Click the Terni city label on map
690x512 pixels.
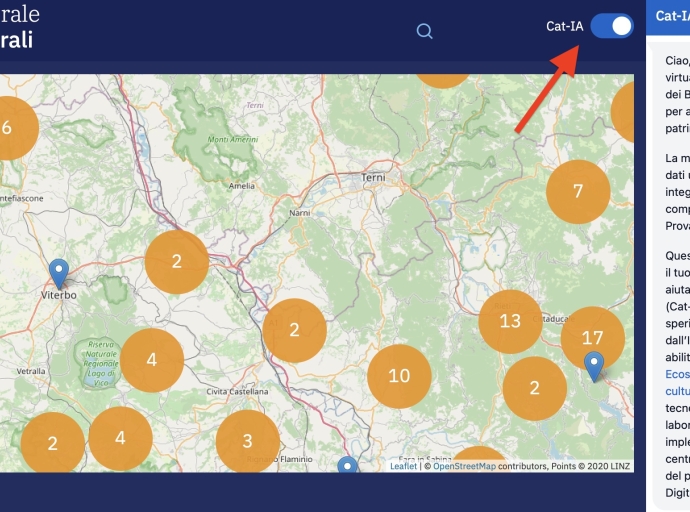tap(373, 177)
